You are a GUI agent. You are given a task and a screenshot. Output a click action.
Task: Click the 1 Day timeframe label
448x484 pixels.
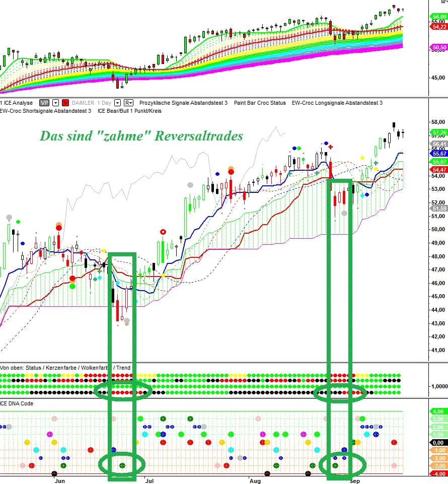pos(105,103)
